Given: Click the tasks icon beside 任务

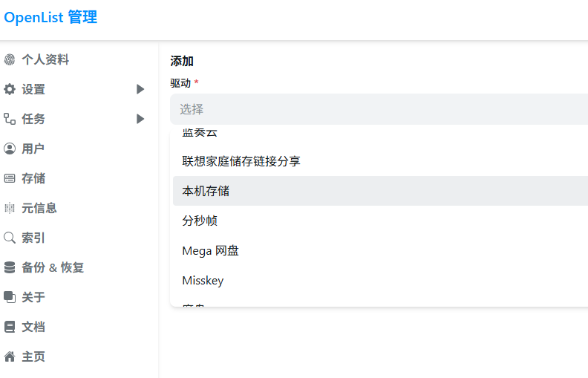Looking at the screenshot, I should point(10,119).
